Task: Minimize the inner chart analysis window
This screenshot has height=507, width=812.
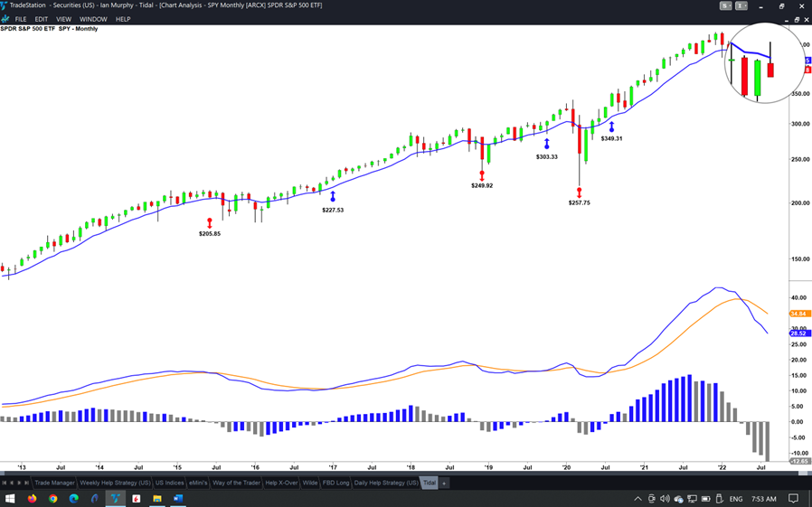Action: tap(788, 20)
